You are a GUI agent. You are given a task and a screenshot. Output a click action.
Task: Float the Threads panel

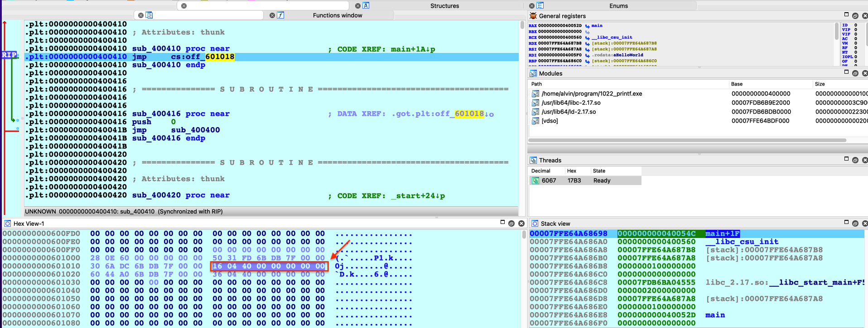(x=855, y=160)
